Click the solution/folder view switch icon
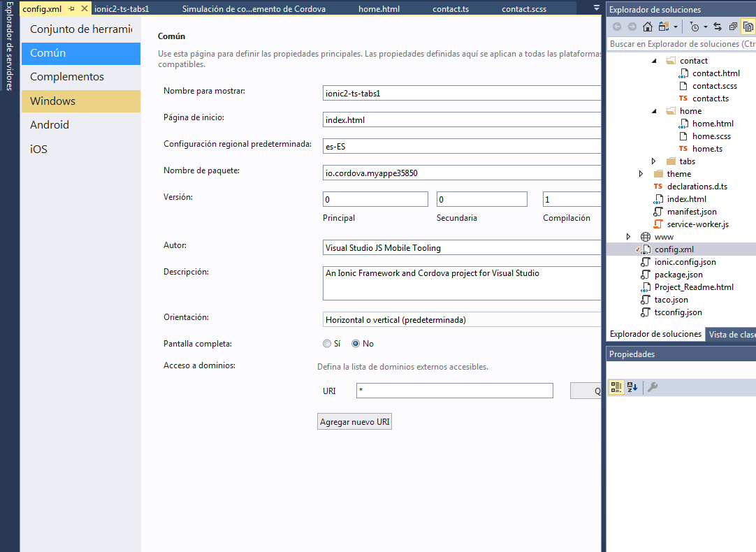 [664, 27]
